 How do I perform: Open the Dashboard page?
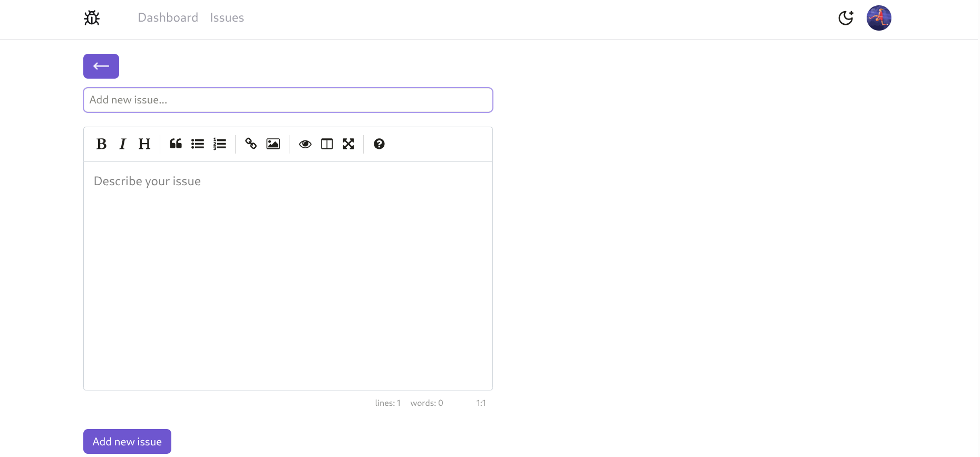pyautogui.click(x=168, y=18)
